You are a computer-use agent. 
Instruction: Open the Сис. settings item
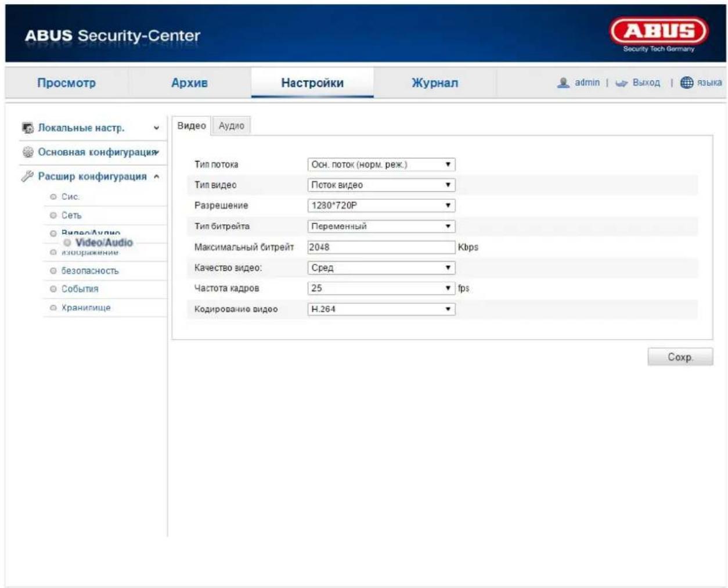coord(70,197)
